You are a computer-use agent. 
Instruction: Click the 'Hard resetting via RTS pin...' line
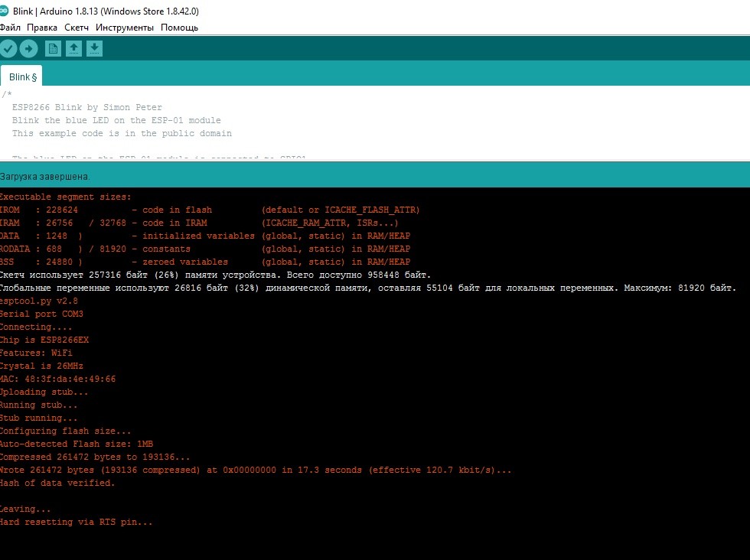coord(77,522)
